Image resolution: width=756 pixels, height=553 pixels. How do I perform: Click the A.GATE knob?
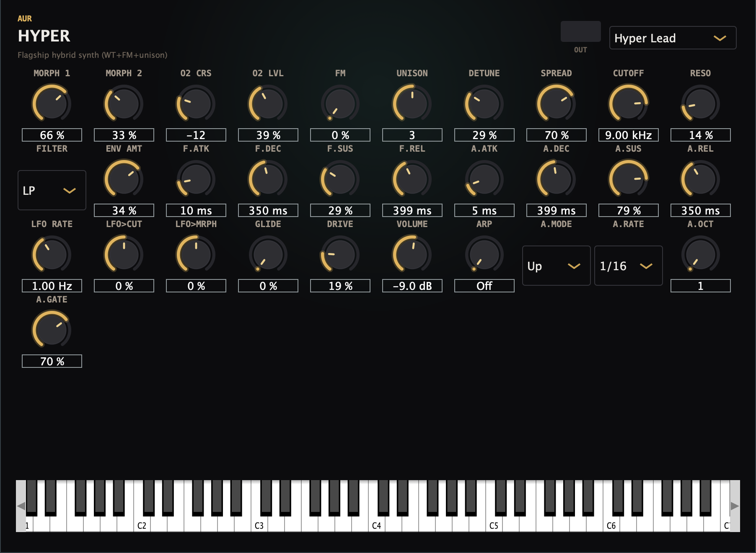[52, 329]
